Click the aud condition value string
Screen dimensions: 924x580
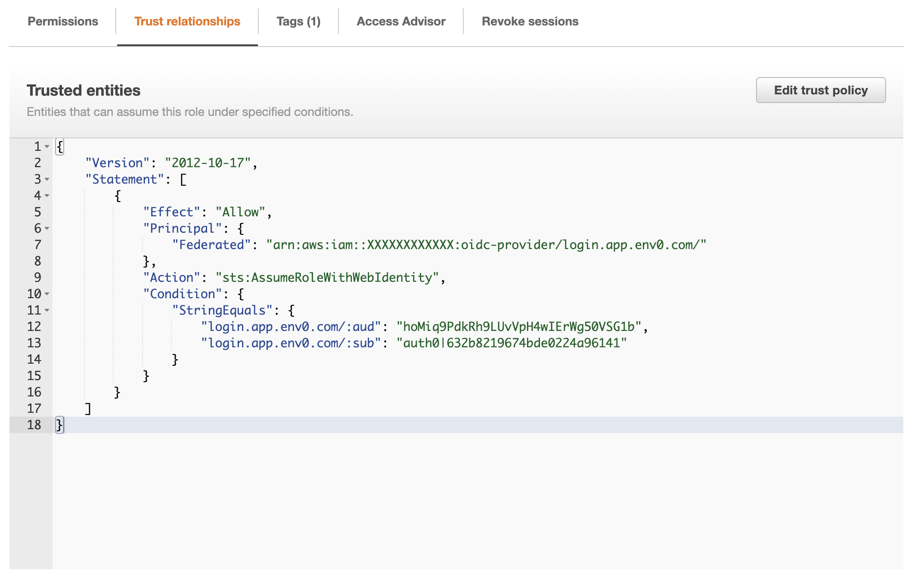[519, 327]
